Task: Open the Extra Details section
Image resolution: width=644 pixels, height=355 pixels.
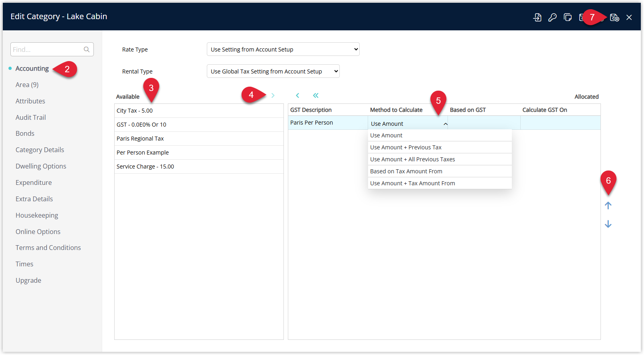Action: (34, 199)
